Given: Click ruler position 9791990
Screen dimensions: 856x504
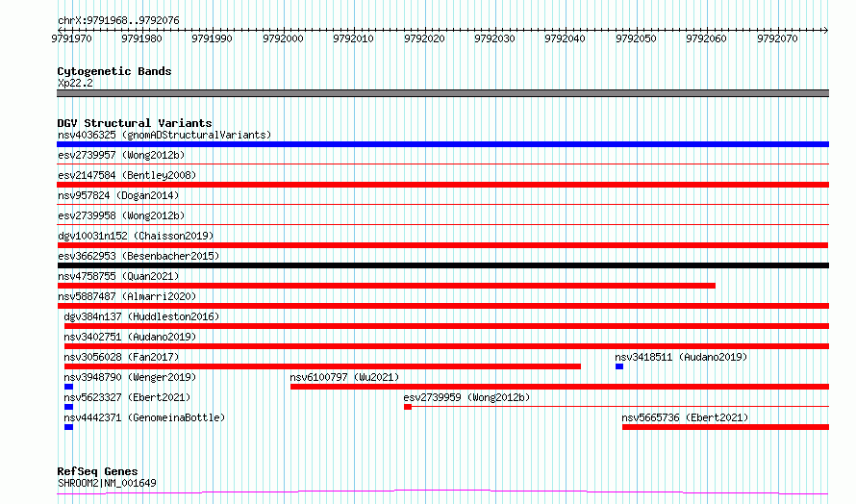Looking at the screenshot, I should [x=212, y=38].
